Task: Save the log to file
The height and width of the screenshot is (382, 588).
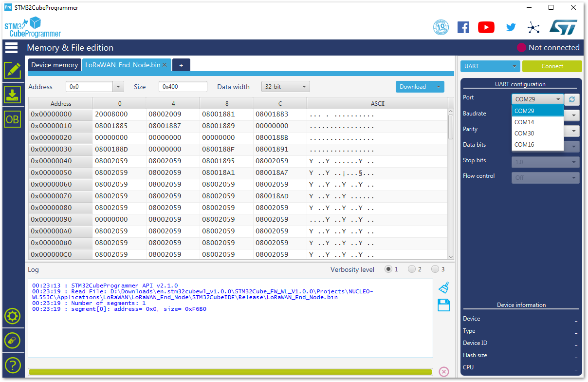Action: tap(444, 306)
